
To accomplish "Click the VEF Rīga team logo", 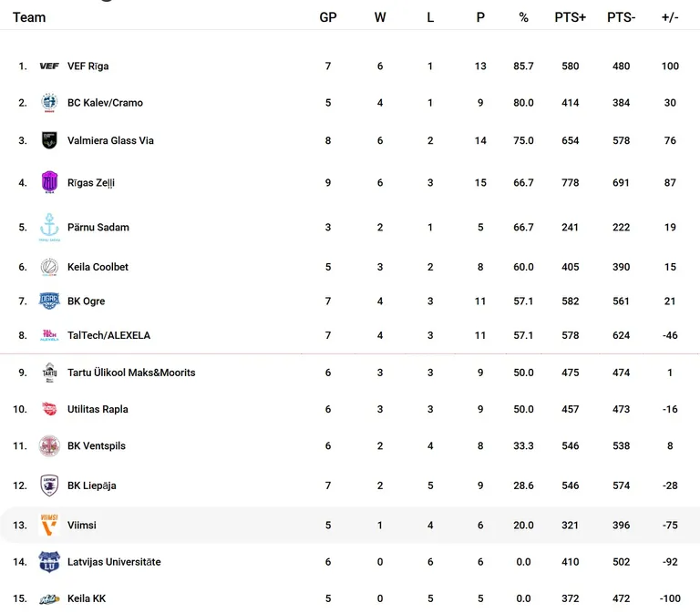I will 49,66.
